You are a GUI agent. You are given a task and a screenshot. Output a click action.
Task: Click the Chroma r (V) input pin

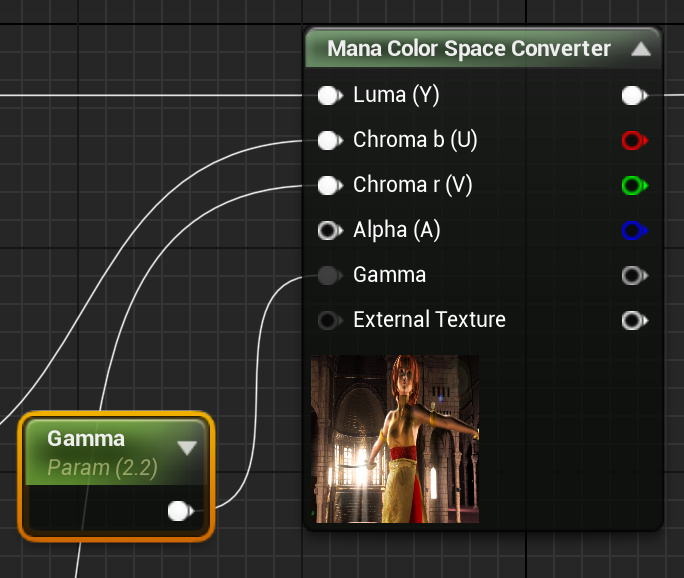pyautogui.click(x=330, y=185)
